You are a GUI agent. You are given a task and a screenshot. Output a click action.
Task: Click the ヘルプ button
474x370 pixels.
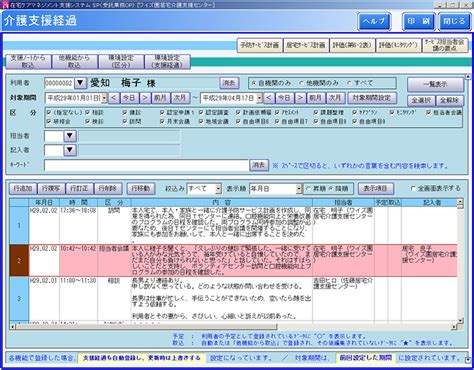374,21
